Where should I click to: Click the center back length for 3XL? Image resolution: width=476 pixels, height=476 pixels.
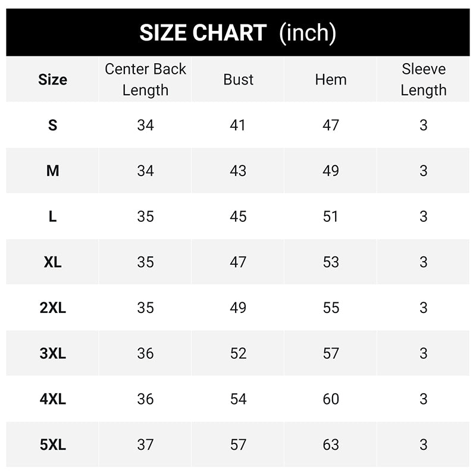click(145, 353)
